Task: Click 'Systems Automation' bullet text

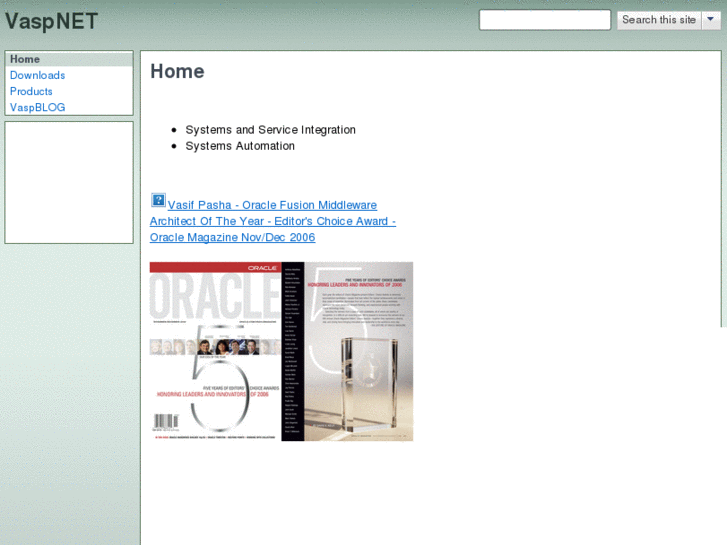Action: point(240,146)
